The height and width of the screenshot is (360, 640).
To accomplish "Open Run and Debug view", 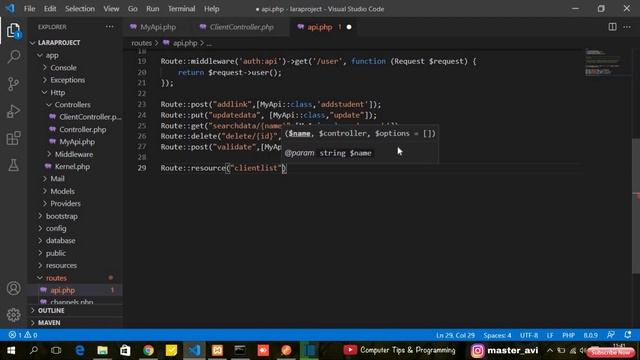I will point(13,111).
